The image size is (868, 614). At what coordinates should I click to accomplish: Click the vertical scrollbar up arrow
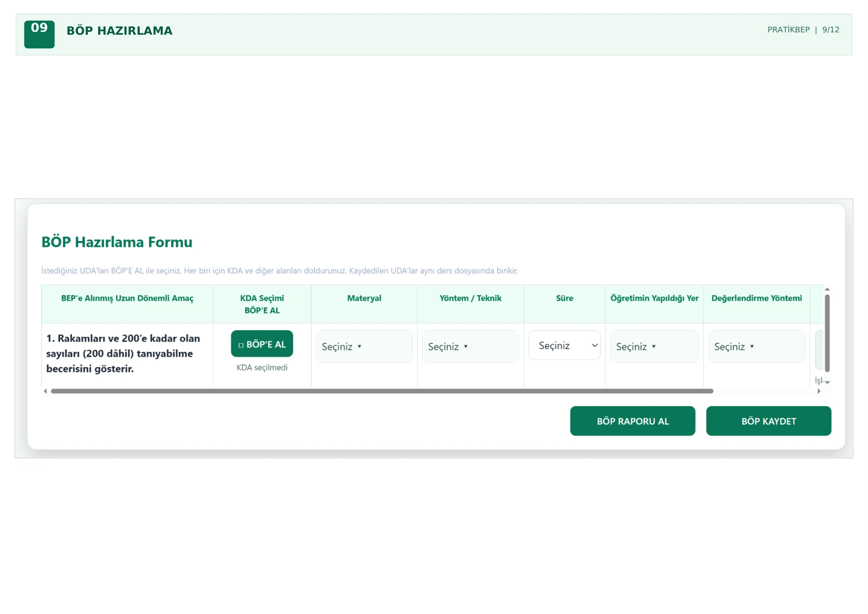coord(828,289)
